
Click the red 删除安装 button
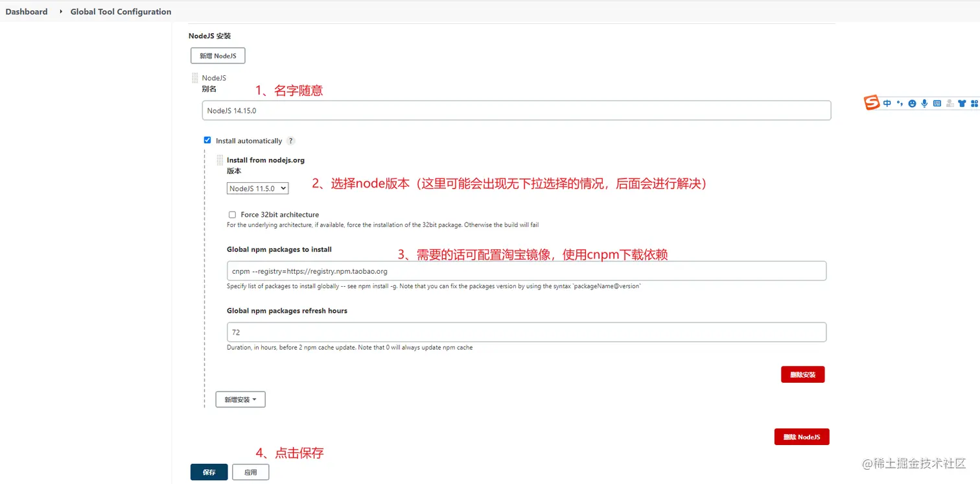[x=802, y=374]
